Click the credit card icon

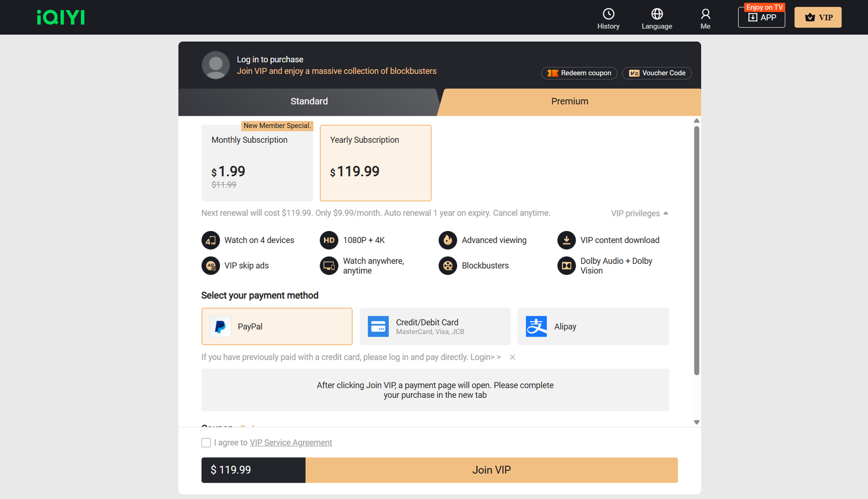pos(378,326)
